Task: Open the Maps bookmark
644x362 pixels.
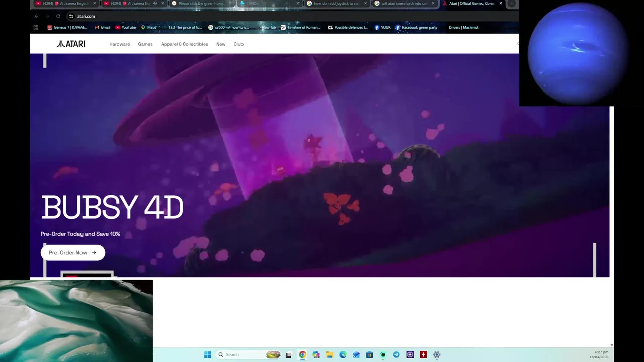Action: 149,28
